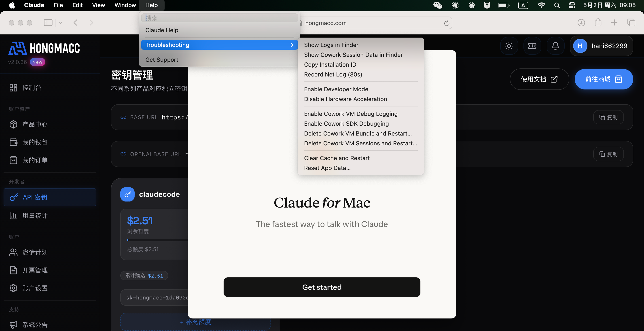The image size is (644, 331).
Task: Click the hani662299 avatar
Action: point(580,46)
